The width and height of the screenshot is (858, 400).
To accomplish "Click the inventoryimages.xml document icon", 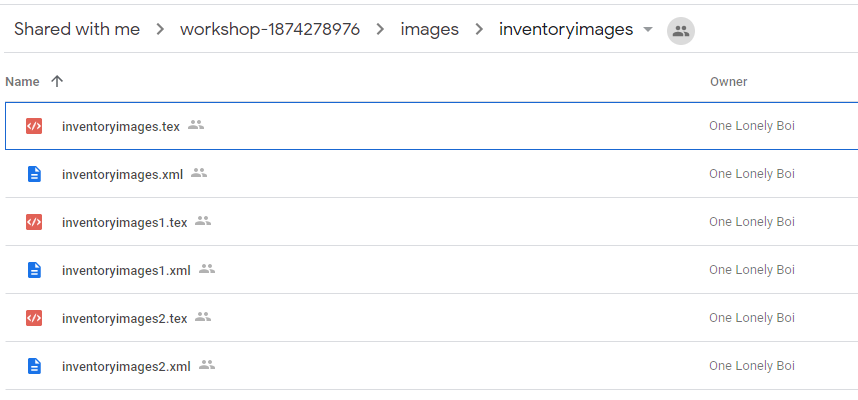I will coord(34,174).
